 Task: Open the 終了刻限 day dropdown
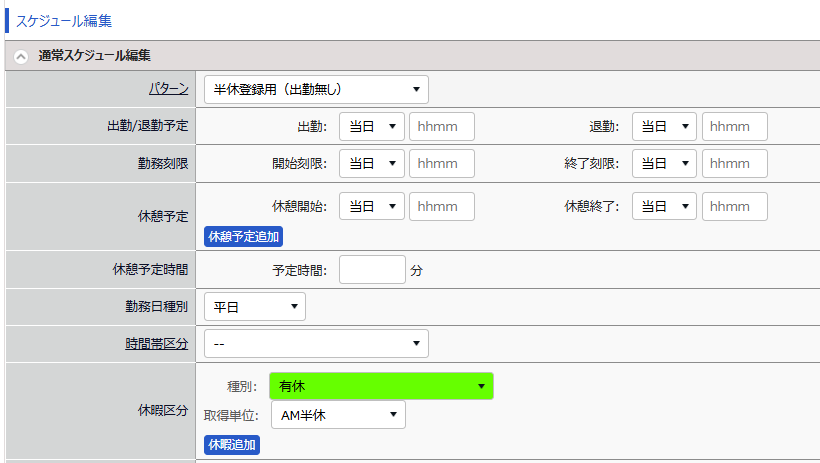point(664,164)
